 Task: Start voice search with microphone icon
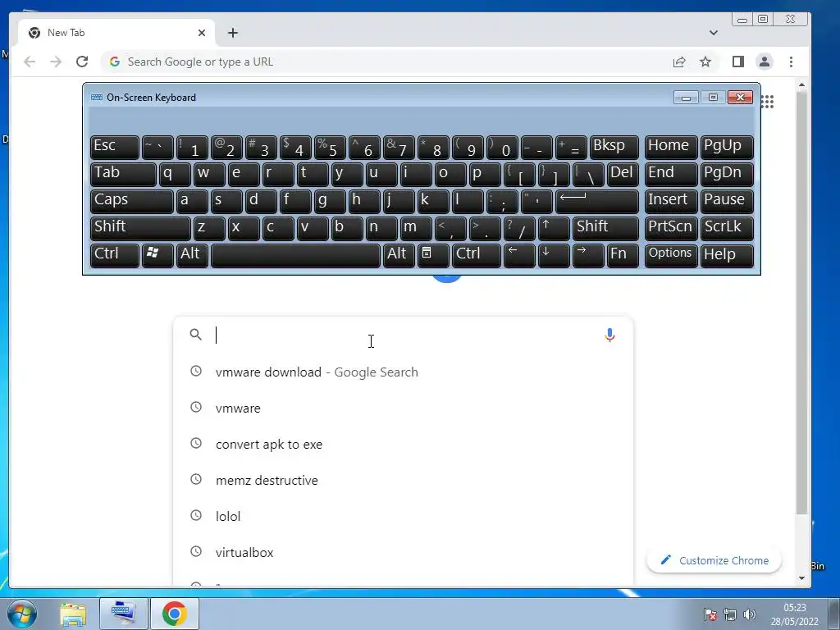pyautogui.click(x=609, y=335)
